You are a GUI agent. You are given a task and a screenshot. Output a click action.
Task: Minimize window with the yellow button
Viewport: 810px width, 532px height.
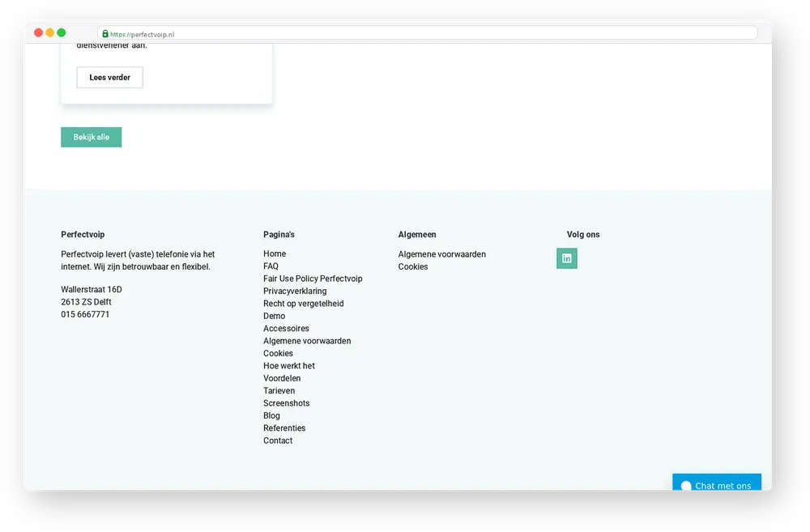pyautogui.click(x=49, y=32)
